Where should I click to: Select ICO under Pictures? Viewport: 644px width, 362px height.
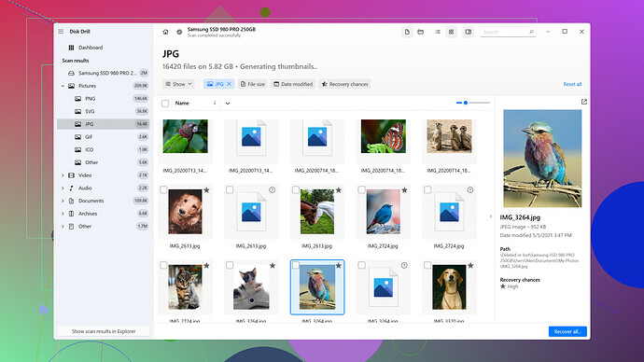(103, 149)
